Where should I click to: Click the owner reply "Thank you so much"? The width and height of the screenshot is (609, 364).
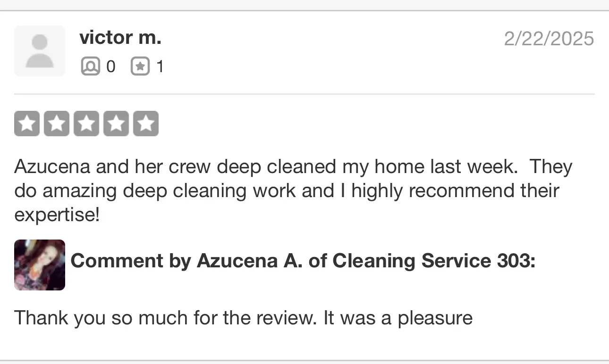[x=243, y=318]
